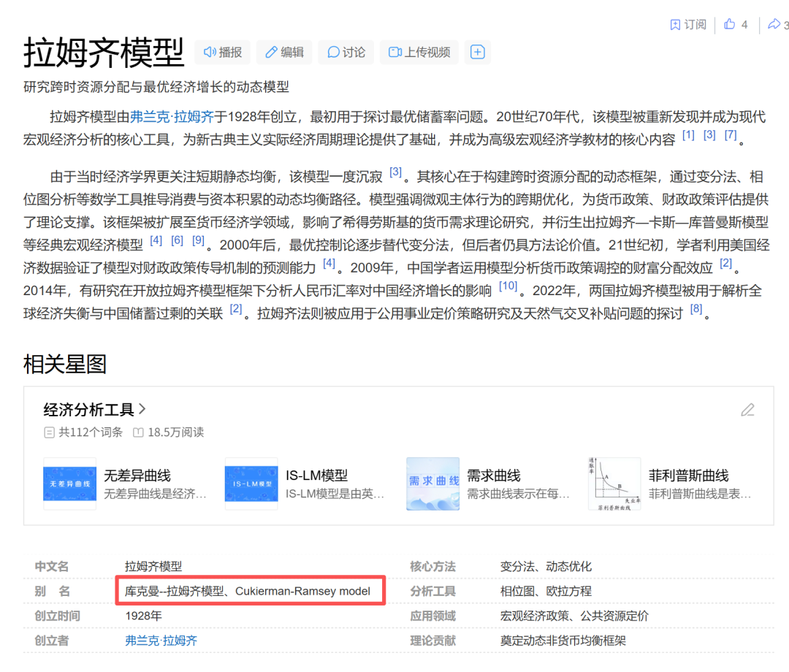Open the 弗兰克·拉姆齐 link in intro paragraph
Viewport: 789px width, 672px height.
click(x=172, y=117)
